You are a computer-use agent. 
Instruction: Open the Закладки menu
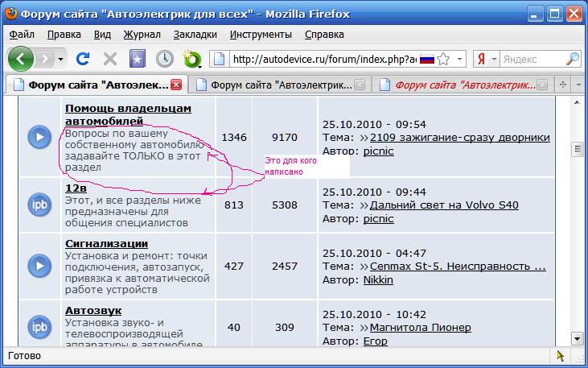click(x=195, y=35)
